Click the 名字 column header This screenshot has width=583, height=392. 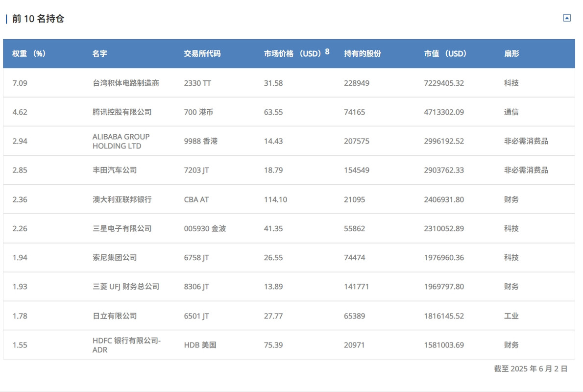tap(99, 53)
